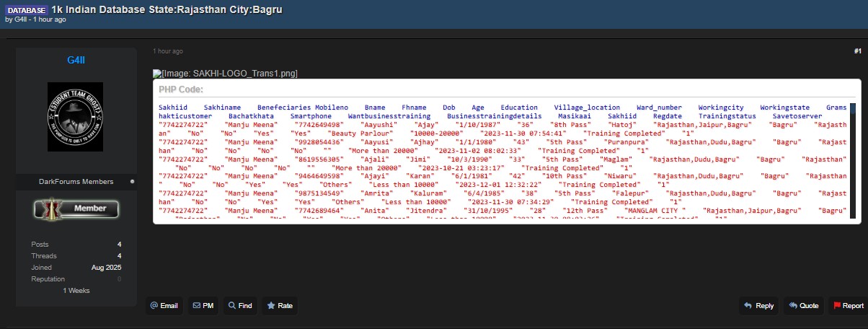Click the PHP Code header label

(x=180, y=89)
